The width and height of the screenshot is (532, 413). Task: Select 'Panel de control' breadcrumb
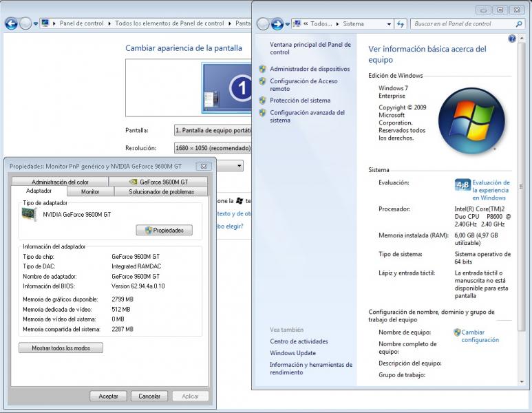(81, 23)
